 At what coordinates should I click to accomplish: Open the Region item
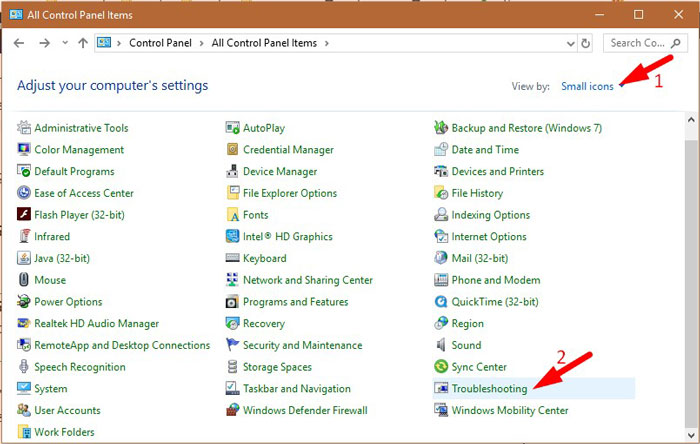467,324
